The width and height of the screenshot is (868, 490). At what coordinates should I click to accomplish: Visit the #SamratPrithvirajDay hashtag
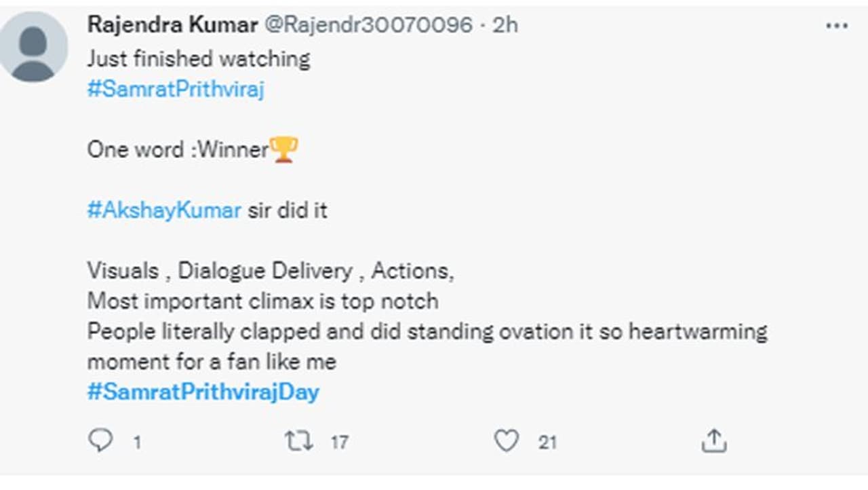click(203, 392)
